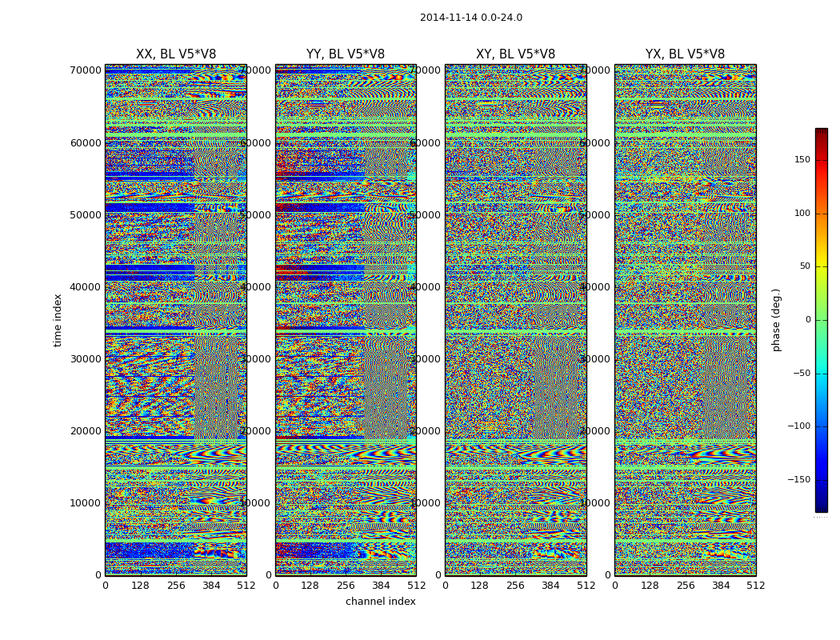This screenshot has height=640, width=840.
Task: Click the "XY, BL V5*V8" panel title
Action: tap(515, 54)
